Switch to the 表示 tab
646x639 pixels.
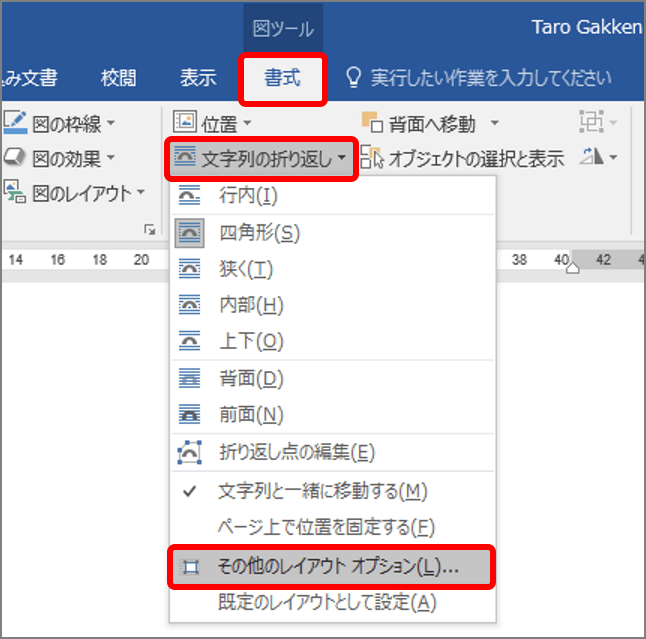[198, 78]
